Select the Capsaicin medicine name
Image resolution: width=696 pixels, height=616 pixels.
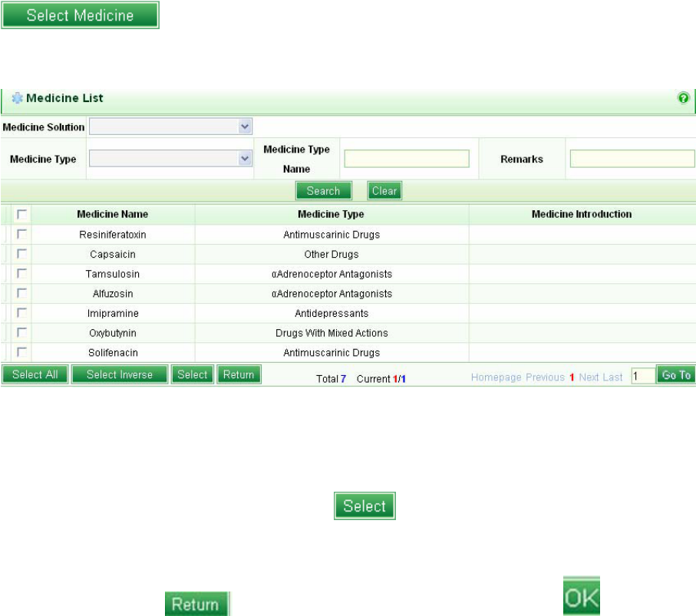(x=113, y=254)
